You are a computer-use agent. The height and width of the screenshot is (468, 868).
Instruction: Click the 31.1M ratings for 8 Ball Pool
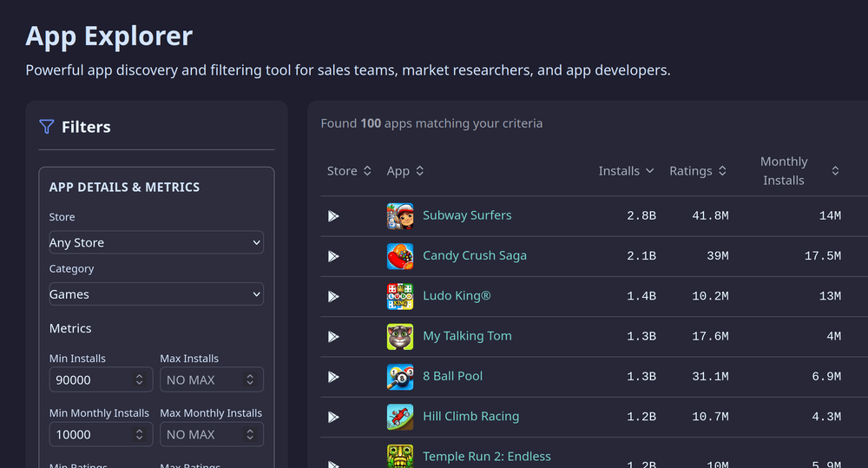coord(710,377)
